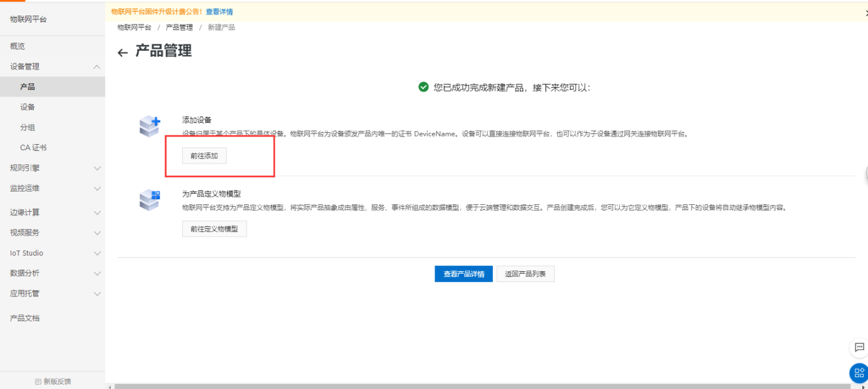Click the 为产品定义物模型 heading text

point(211,194)
